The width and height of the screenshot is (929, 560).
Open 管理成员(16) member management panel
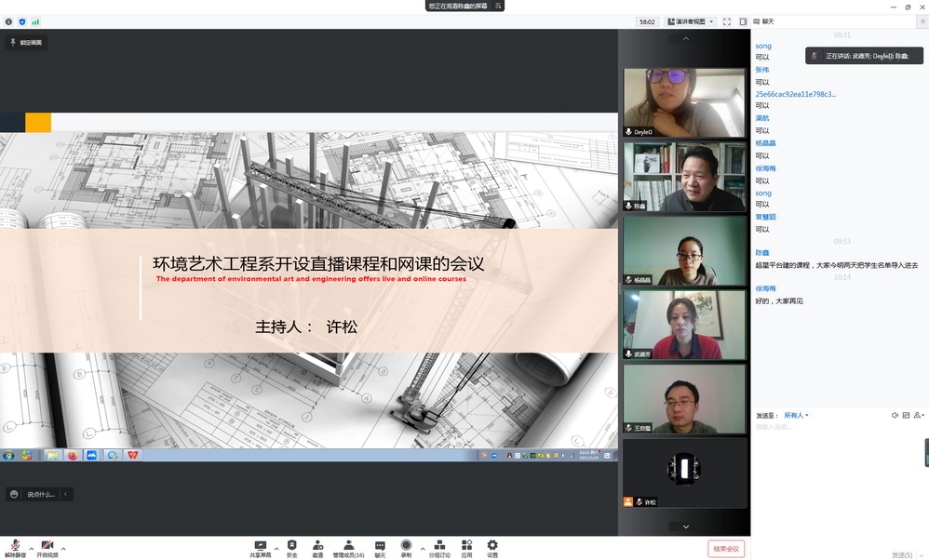click(x=348, y=546)
